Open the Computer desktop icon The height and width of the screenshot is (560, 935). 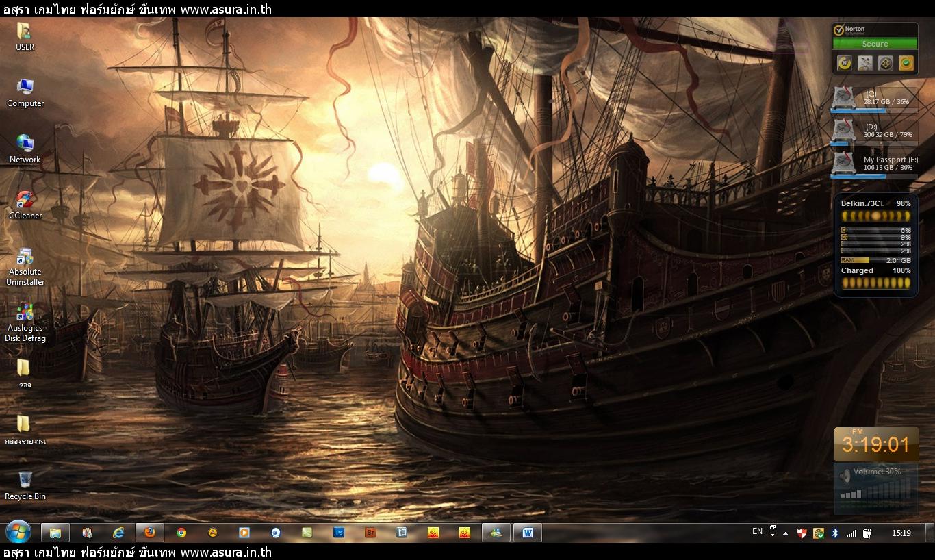coord(25,93)
